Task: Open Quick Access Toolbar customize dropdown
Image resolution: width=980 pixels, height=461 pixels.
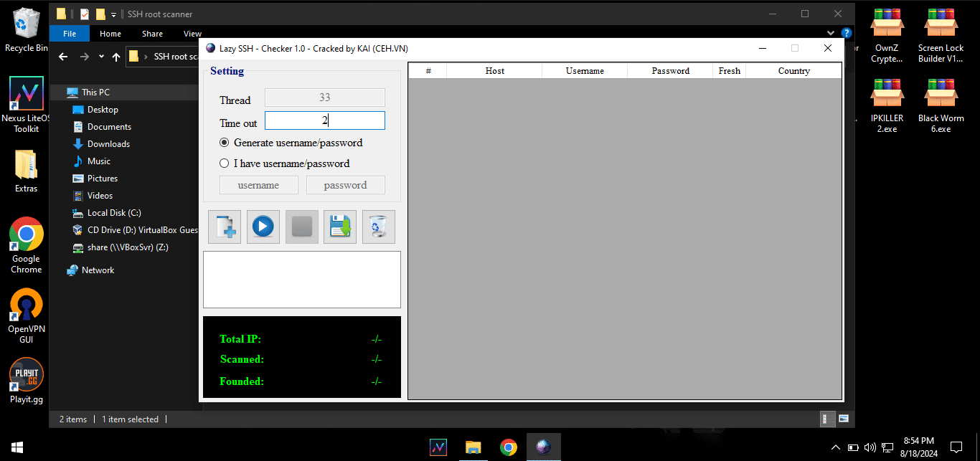Action: coord(113,14)
